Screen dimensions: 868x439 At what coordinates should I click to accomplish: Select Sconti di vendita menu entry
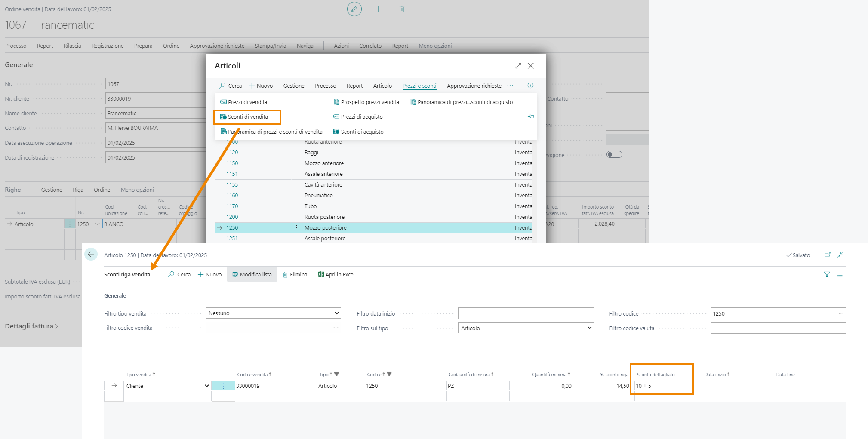(247, 117)
